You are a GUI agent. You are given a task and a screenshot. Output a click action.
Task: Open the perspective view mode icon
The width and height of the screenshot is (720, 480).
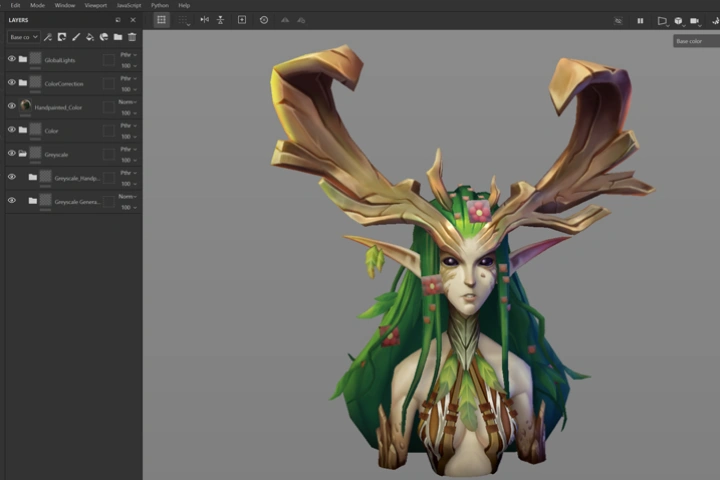662,21
